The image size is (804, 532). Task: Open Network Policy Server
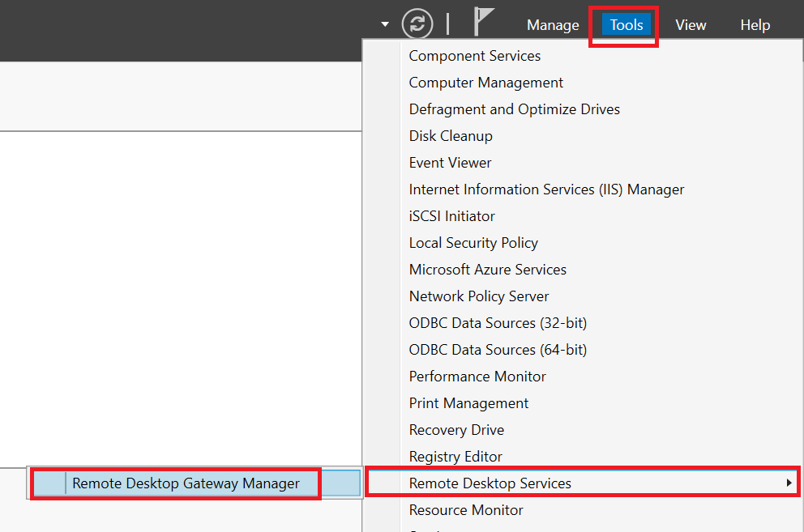coord(479,296)
